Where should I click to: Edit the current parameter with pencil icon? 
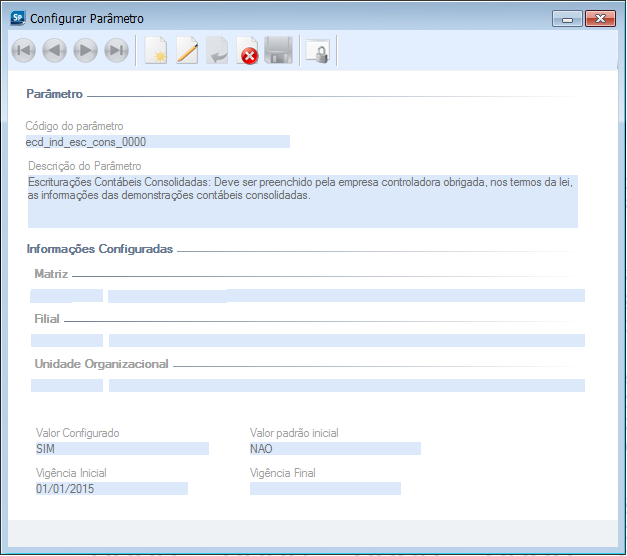point(187,50)
